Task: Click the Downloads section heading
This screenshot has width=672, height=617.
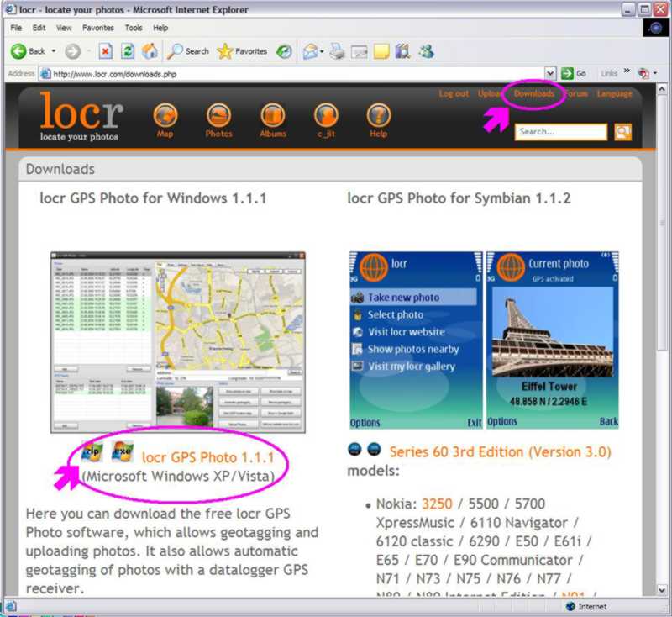Action: click(x=60, y=169)
